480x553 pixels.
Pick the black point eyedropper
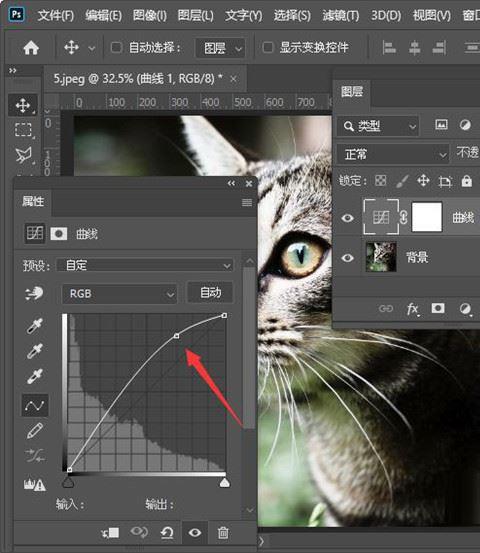[x=35, y=326]
